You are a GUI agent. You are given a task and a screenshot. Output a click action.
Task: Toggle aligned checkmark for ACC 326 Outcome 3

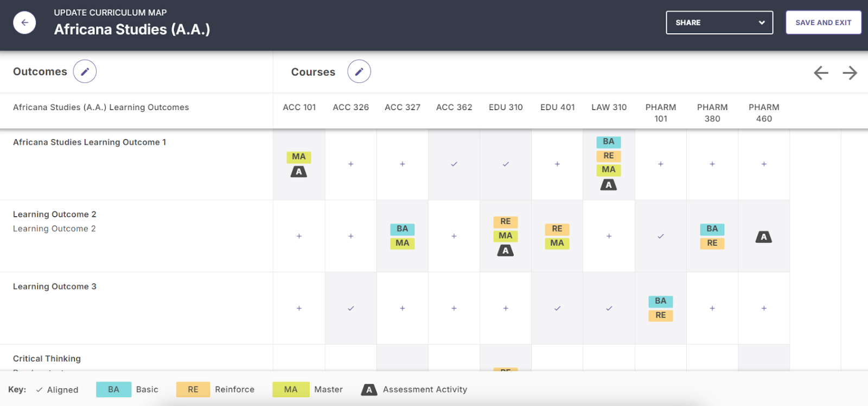[351, 308]
